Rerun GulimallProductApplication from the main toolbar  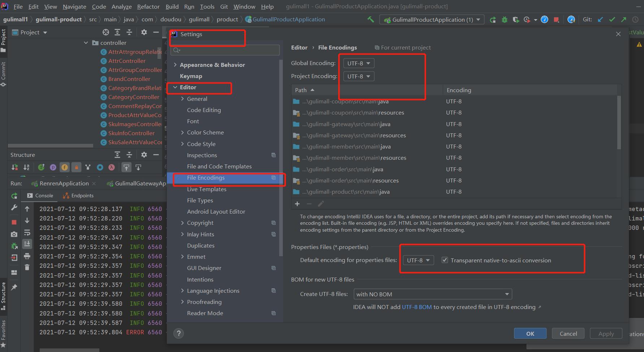coord(493,20)
